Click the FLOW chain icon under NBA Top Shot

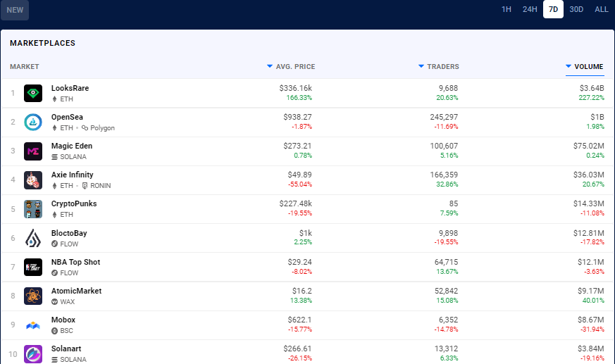point(54,272)
